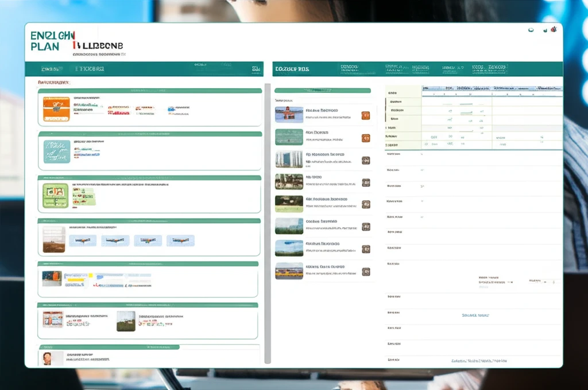
Task: Click the brown square icon in the tall buildings row
Action: tap(366, 161)
